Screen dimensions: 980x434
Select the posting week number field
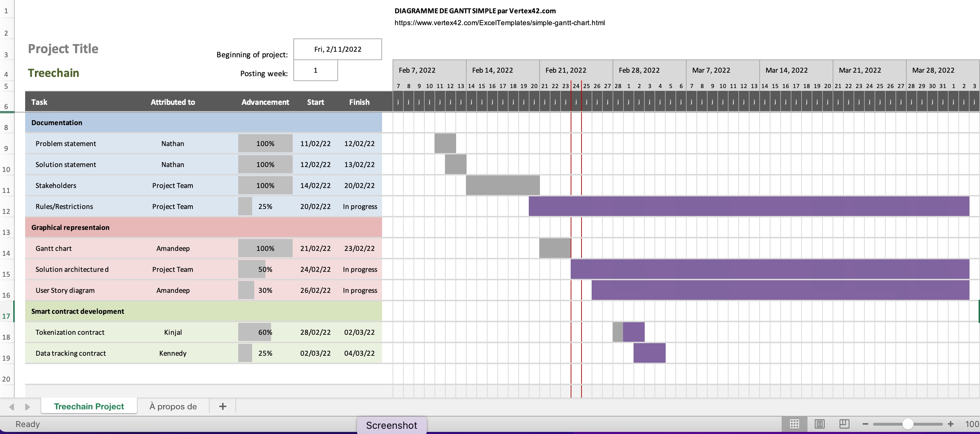click(315, 71)
